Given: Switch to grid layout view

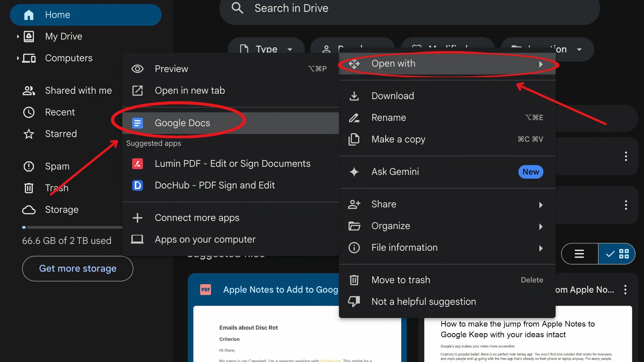Looking at the screenshot, I should [x=617, y=254].
